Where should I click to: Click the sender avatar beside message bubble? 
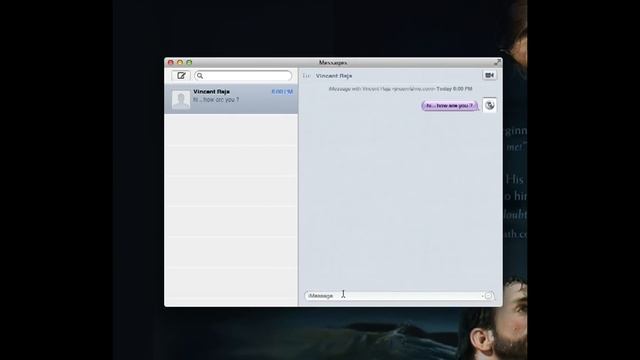(x=489, y=105)
